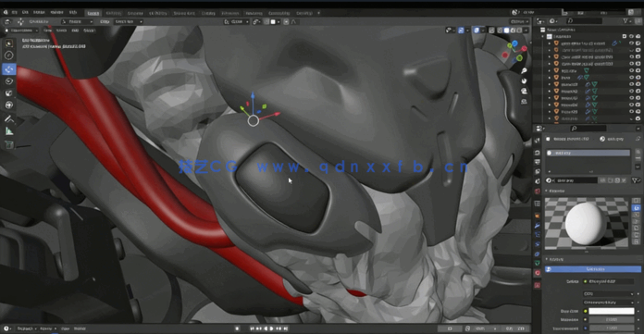Select the Select Box tool in left toolbar
The image size is (644, 334).
point(9,43)
